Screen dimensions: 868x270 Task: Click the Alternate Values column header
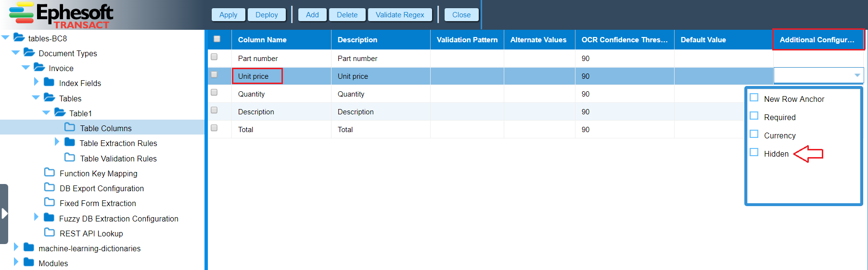tap(539, 40)
